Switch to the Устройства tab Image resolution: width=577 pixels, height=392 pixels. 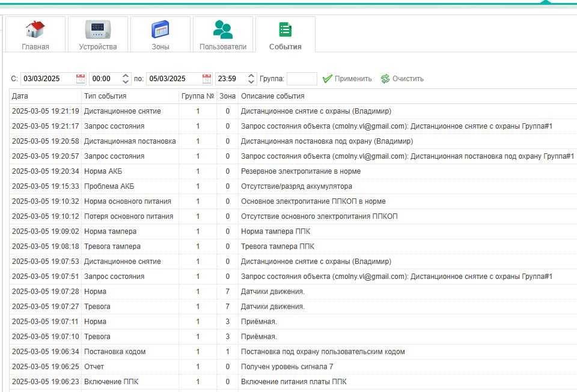pyautogui.click(x=98, y=35)
